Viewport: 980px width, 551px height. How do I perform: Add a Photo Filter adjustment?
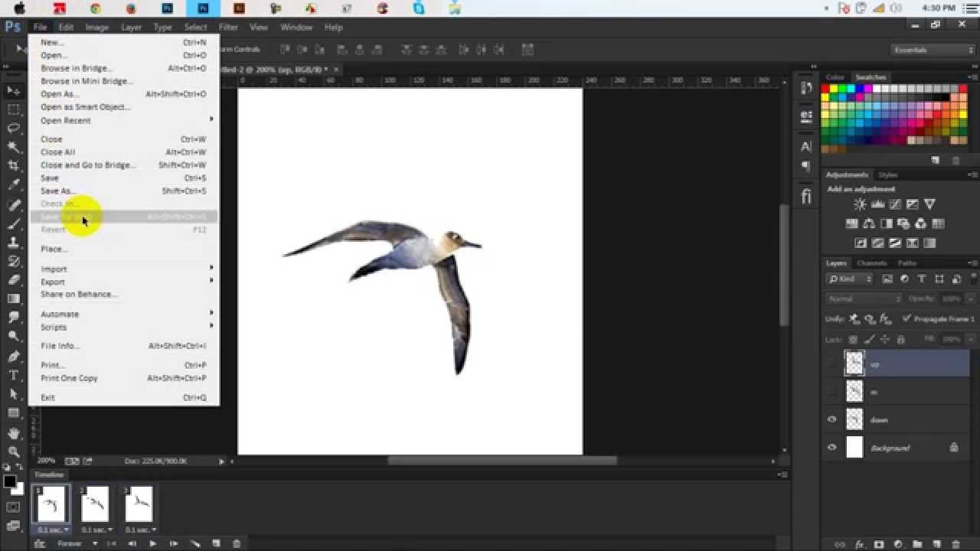coord(903,224)
